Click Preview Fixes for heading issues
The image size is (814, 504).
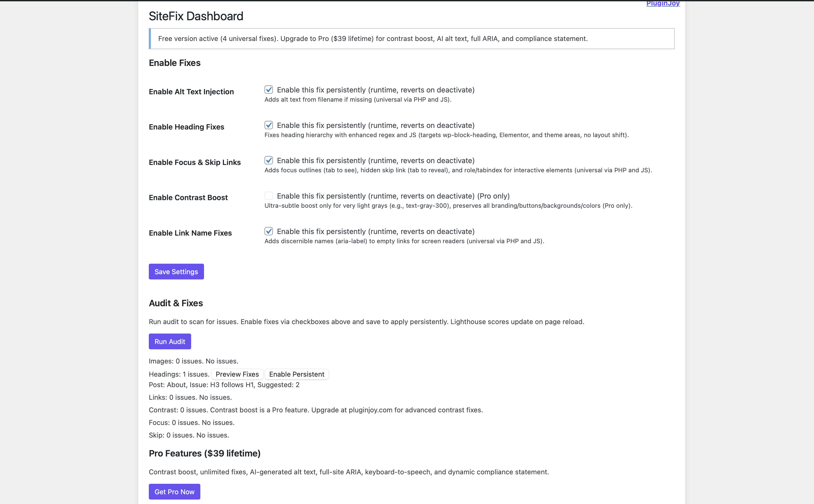click(237, 374)
